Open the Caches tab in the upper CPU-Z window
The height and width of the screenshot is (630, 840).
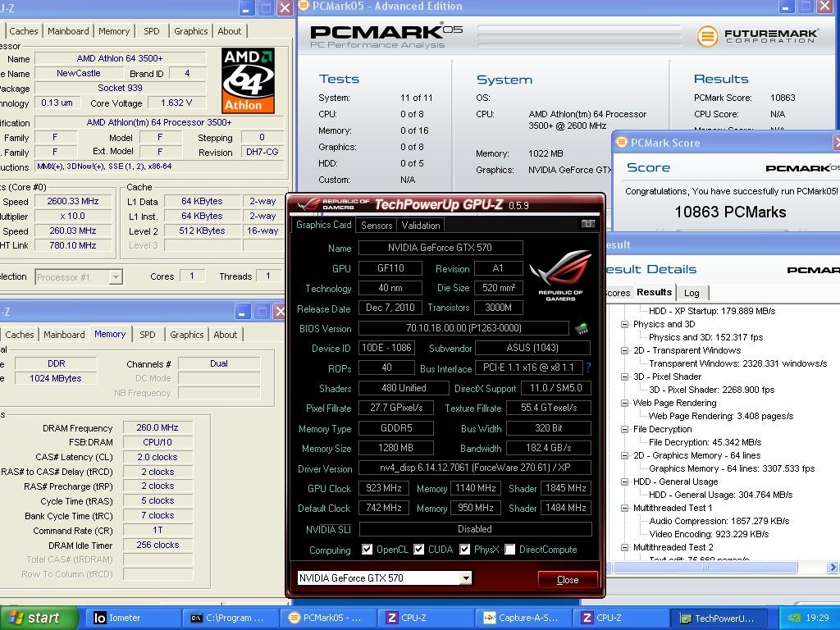[x=24, y=31]
